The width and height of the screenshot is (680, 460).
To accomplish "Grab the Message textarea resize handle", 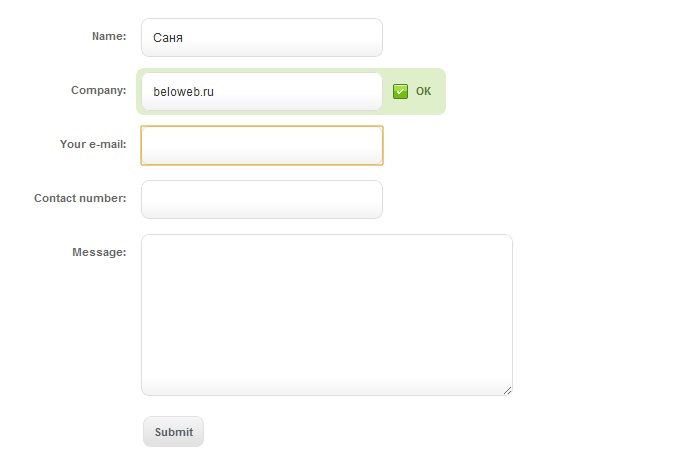I will pos(507,390).
